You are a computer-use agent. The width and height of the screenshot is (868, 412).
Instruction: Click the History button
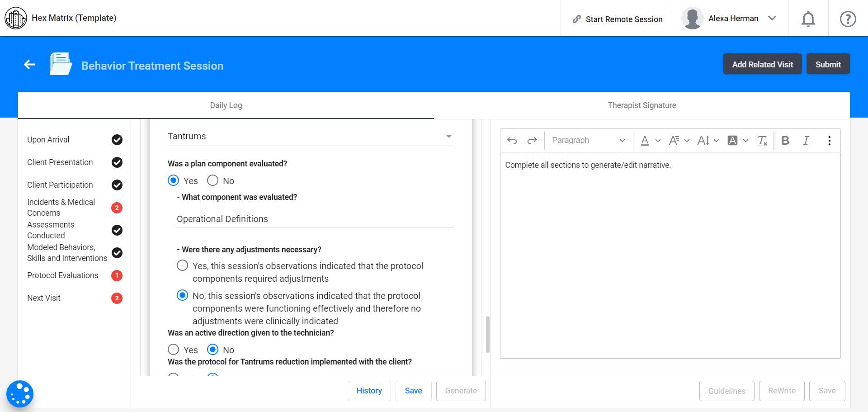[369, 391]
